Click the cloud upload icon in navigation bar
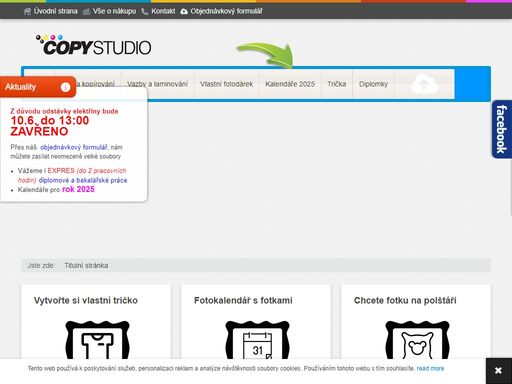The width and height of the screenshot is (512, 384). [x=424, y=84]
